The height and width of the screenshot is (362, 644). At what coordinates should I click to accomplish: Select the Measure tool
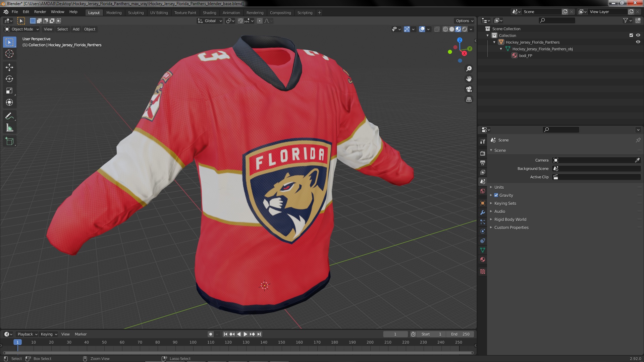9,128
